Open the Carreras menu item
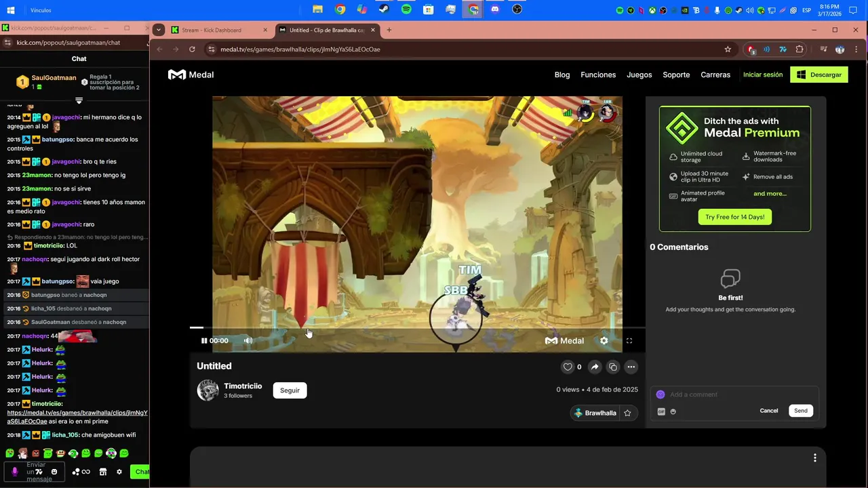 pos(715,75)
